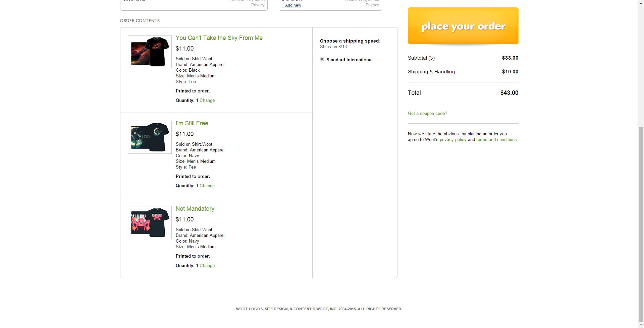Click the place your order button
This screenshot has width=644, height=328.
coord(463,26)
